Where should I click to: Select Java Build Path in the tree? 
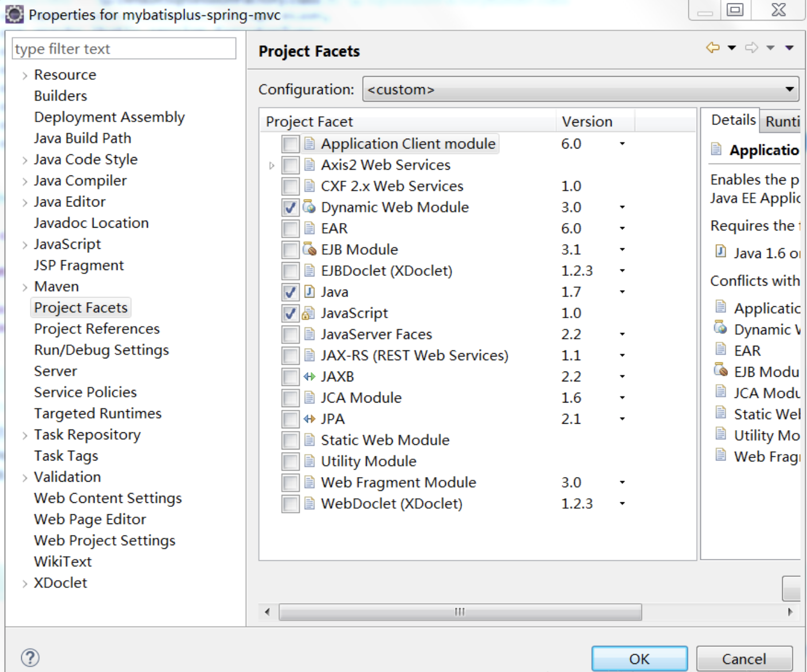pyautogui.click(x=83, y=138)
